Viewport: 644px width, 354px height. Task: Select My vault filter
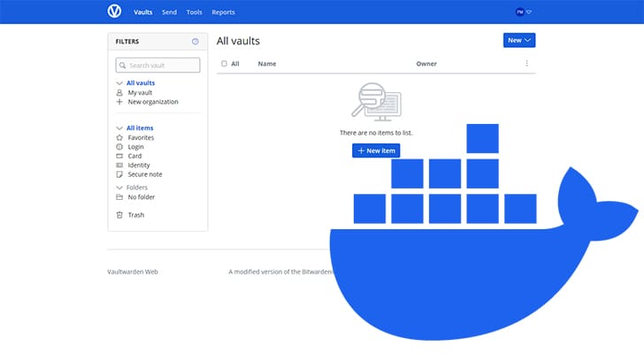140,93
